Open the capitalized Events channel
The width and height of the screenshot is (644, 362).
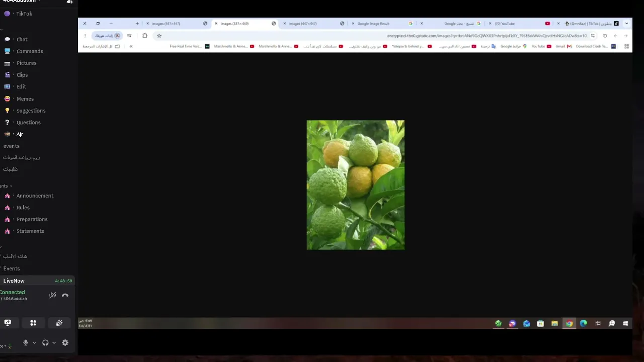11,269
